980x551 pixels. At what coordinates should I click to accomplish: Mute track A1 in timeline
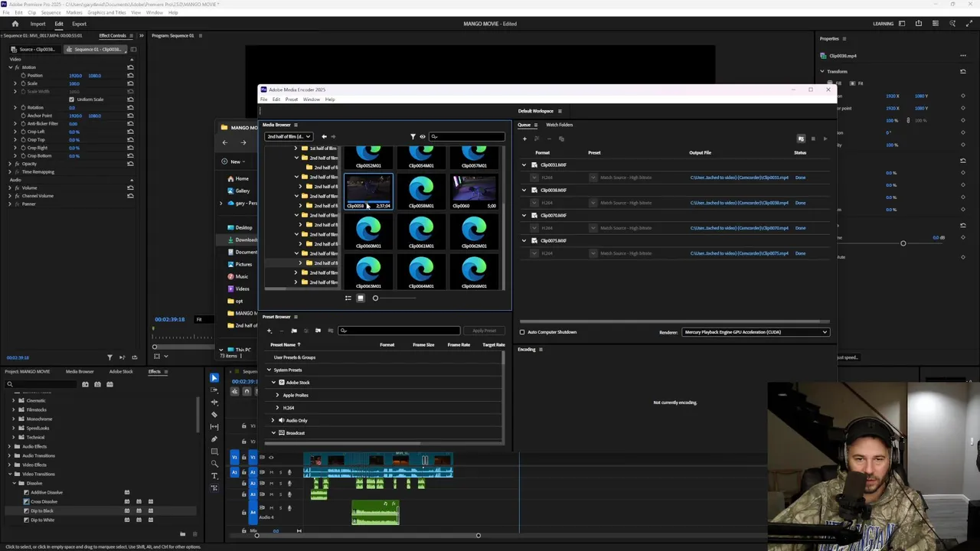click(270, 472)
